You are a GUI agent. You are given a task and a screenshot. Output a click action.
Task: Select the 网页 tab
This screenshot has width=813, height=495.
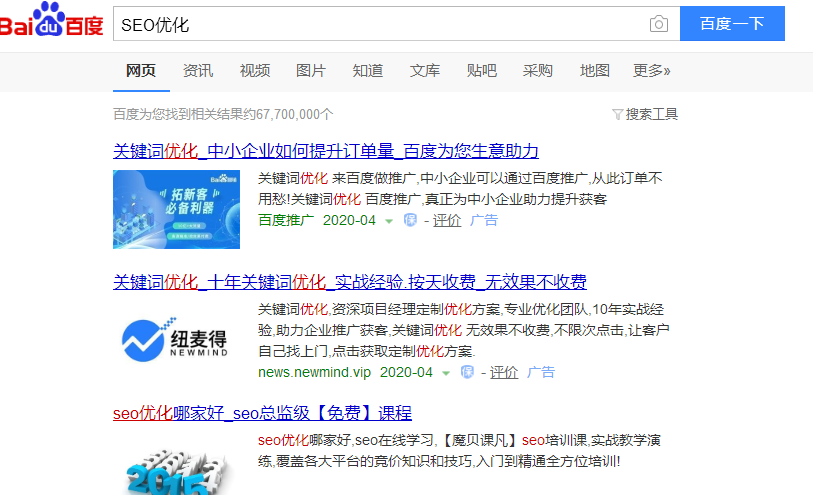[x=141, y=70]
